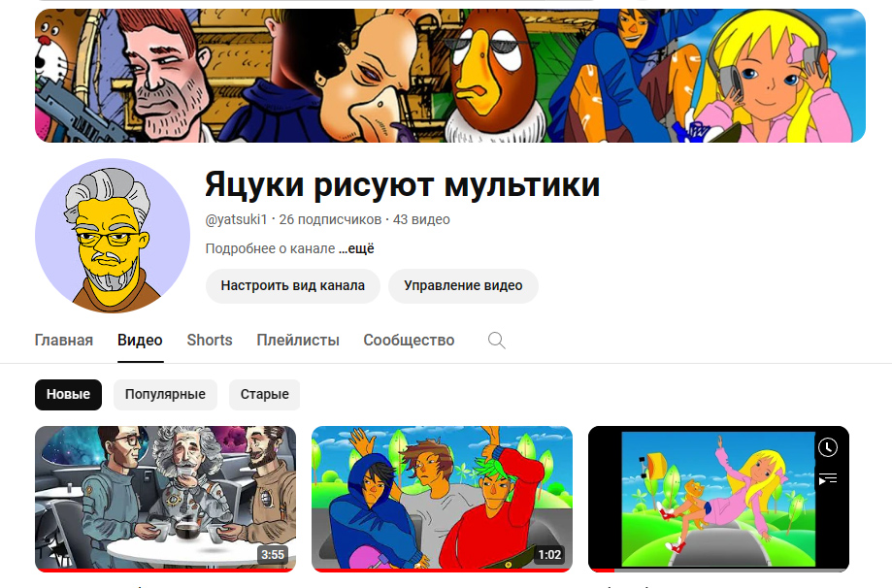Select the Новые sort chip
Viewport: 892px width, 588px height.
(x=68, y=395)
